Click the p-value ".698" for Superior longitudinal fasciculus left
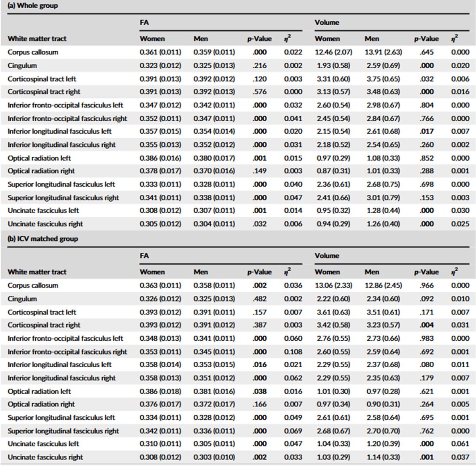This screenshot has width=476, height=466. click(427, 184)
